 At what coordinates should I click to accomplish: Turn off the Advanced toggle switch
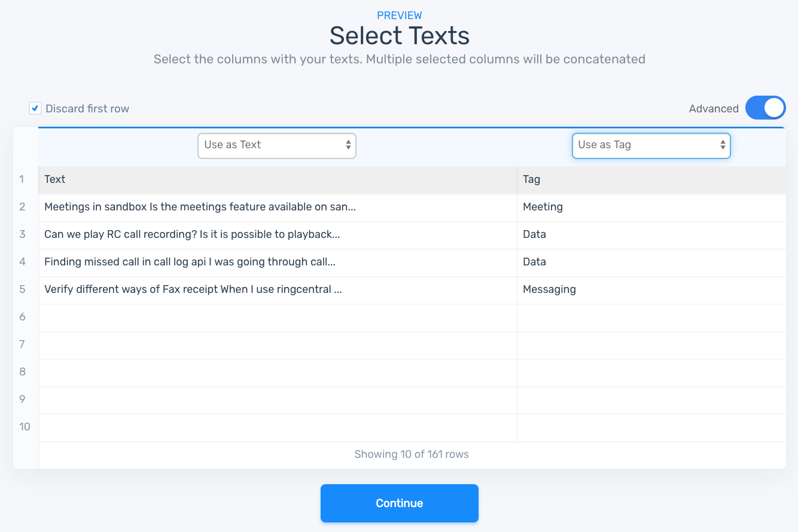coord(765,108)
